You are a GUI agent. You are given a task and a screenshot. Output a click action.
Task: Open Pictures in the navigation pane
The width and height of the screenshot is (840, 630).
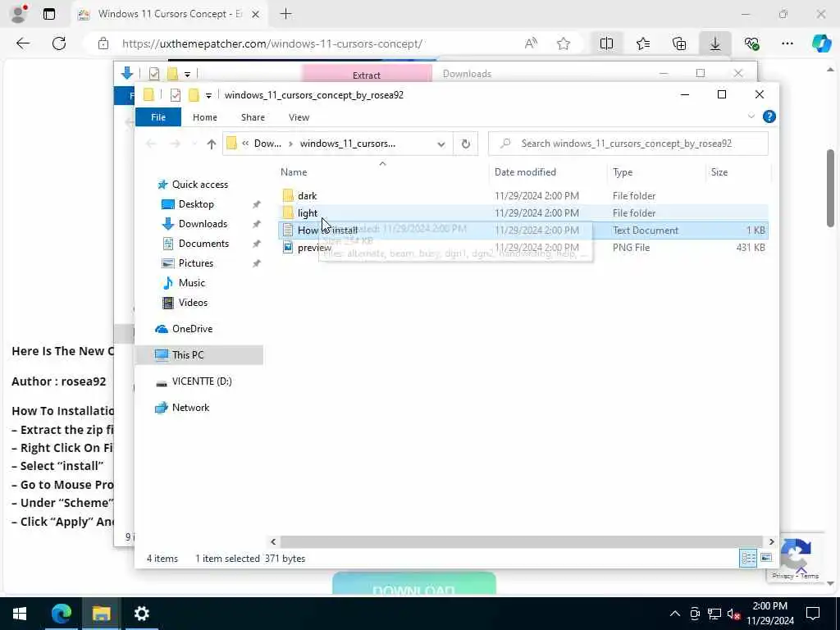tap(195, 263)
